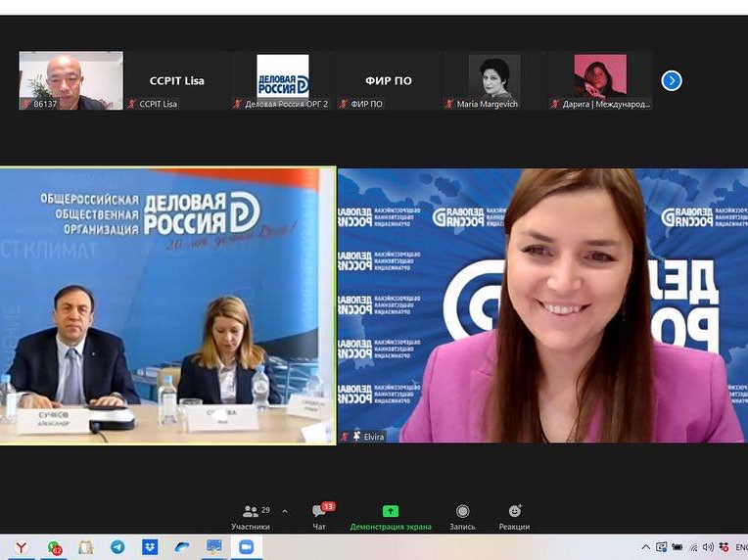Open WhatsApp with 62 badge in taskbar
Screen dimensions: 748x560
click(54, 547)
